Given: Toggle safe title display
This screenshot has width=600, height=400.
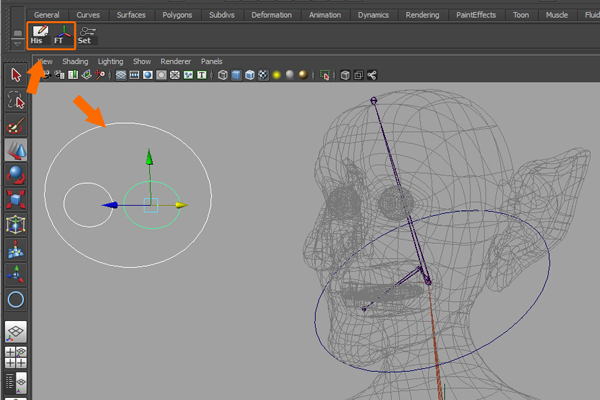Looking at the screenshot, I should coord(201,75).
